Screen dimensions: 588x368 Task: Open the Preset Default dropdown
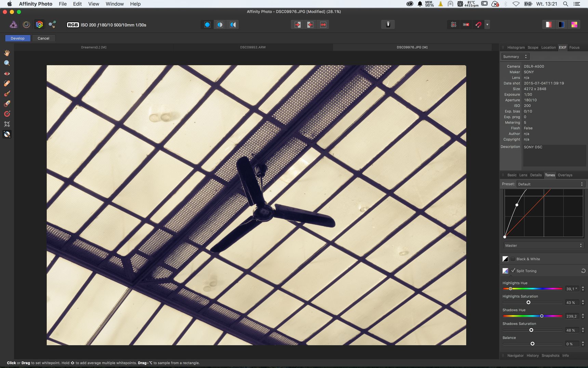[x=551, y=184]
